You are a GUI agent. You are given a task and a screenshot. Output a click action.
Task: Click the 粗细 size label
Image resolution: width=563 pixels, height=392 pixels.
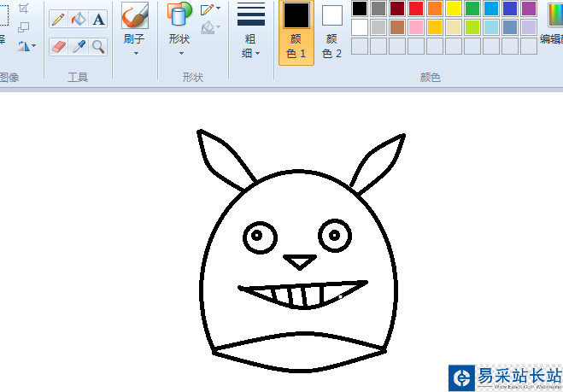tap(250, 46)
